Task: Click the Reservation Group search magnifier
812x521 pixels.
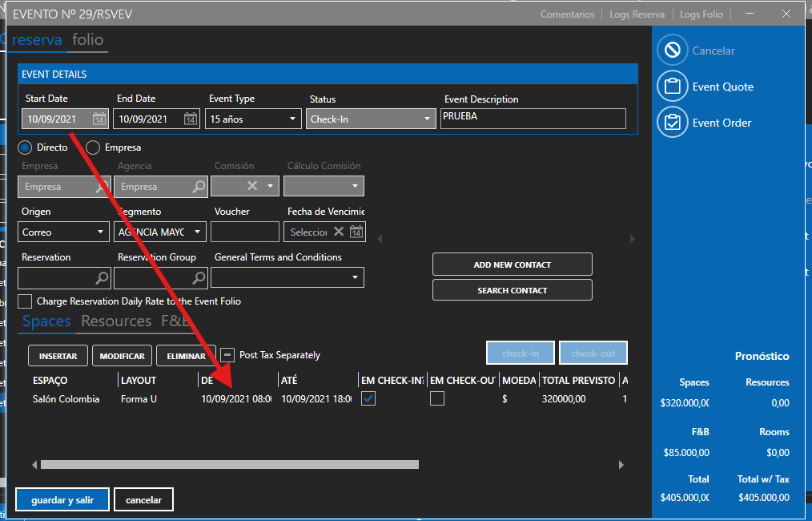Action: (x=199, y=278)
